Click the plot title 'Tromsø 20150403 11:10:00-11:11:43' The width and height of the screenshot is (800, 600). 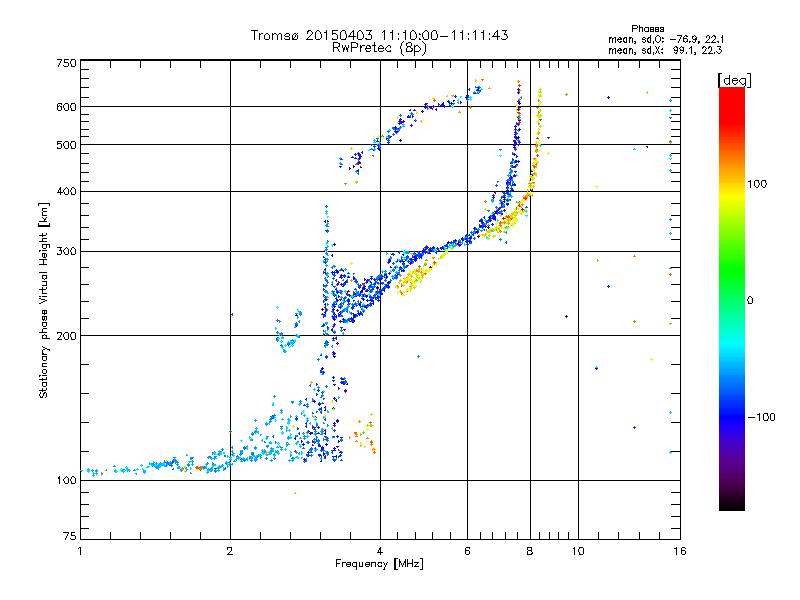pyautogui.click(x=379, y=35)
